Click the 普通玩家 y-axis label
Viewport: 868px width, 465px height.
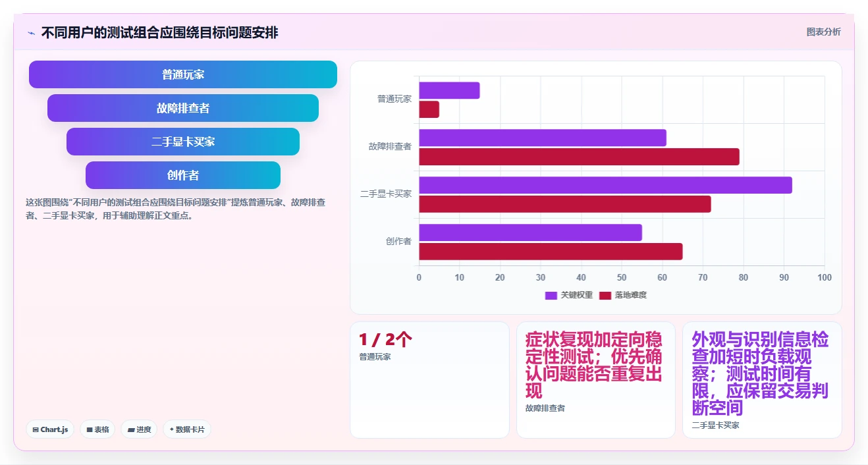coord(394,99)
